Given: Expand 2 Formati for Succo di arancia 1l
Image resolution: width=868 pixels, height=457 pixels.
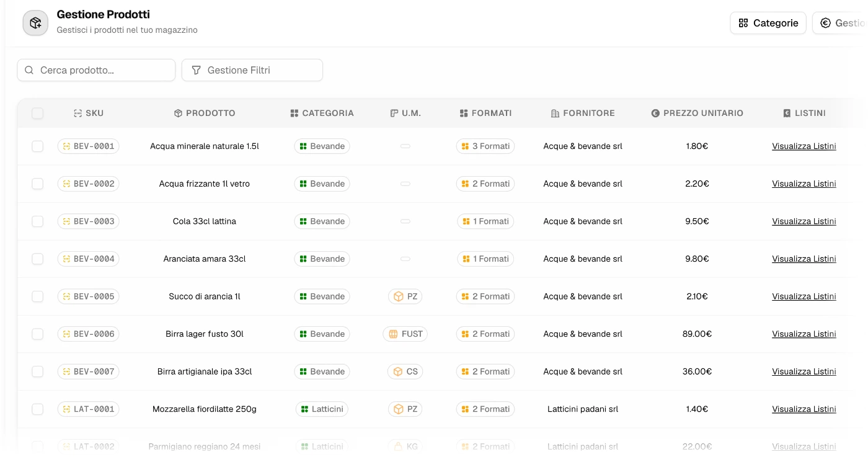Looking at the screenshot, I should (x=485, y=296).
